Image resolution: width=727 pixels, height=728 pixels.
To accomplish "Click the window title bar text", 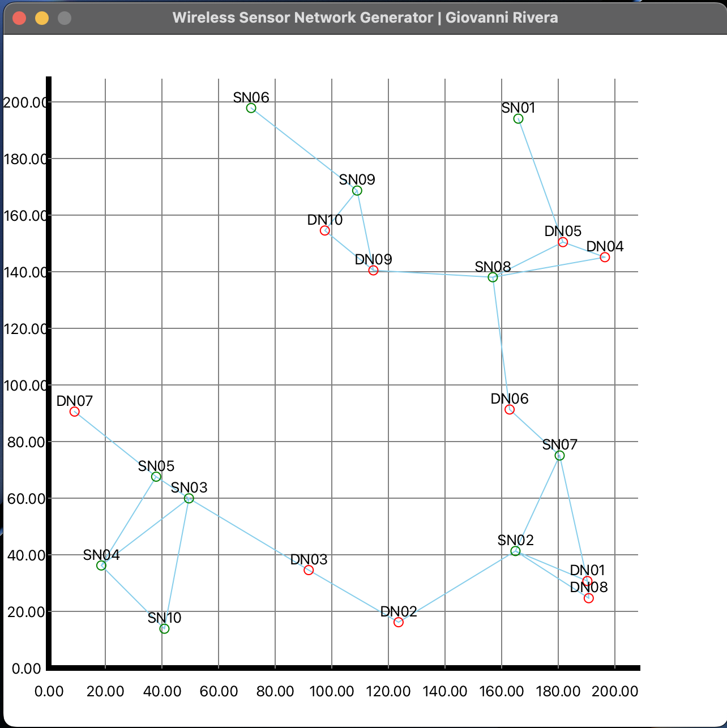I will pos(365,18).
